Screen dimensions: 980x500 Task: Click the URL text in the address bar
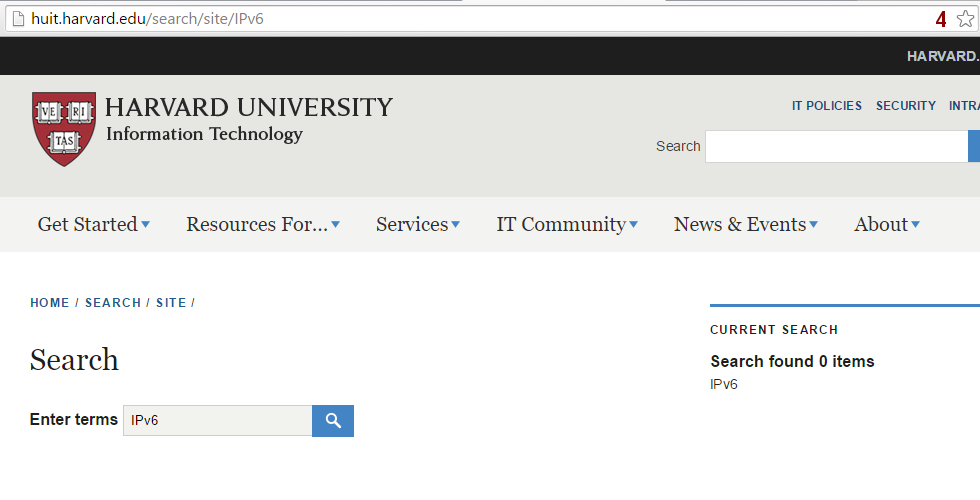[148, 19]
